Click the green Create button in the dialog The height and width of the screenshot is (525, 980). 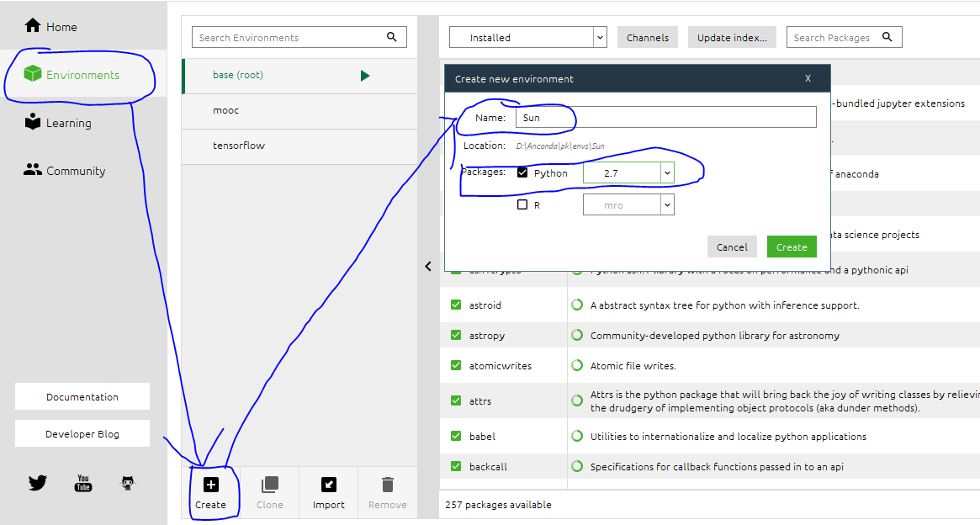pyautogui.click(x=792, y=247)
